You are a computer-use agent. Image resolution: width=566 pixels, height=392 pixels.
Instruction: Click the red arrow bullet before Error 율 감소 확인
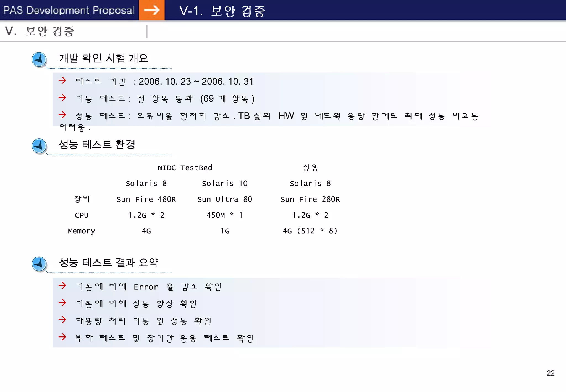pyautogui.click(x=62, y=286)
